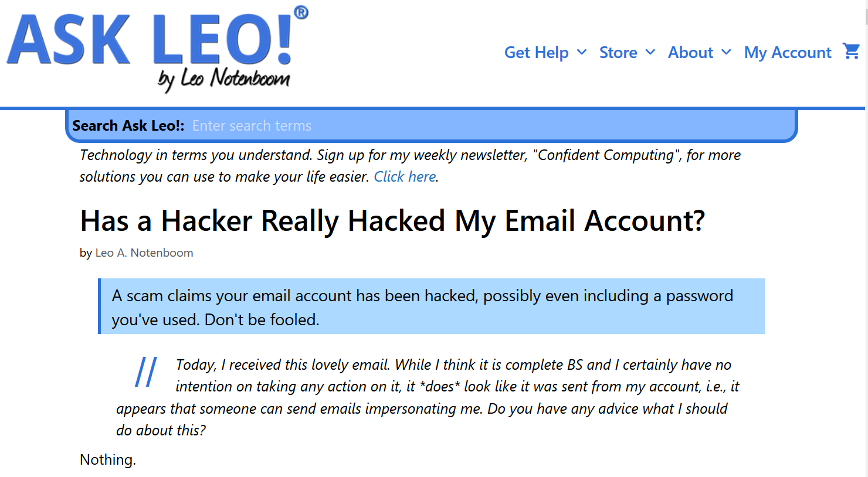Expand the About chevron arrow
Screen dimensions: 868x477
726,52
